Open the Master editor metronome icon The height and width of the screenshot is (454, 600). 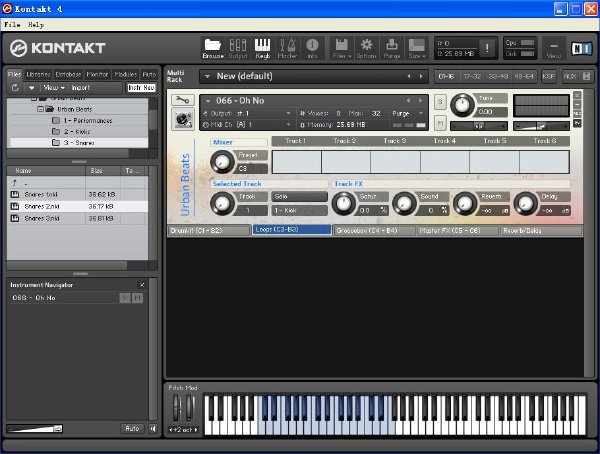point(287,48)
